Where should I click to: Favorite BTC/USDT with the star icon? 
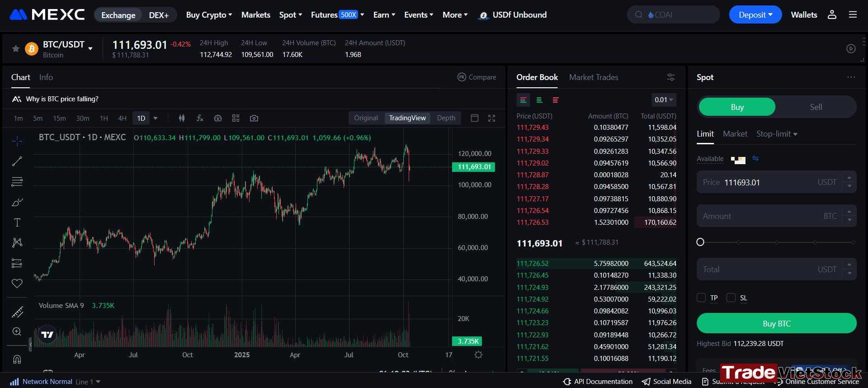tap(15, 48)
